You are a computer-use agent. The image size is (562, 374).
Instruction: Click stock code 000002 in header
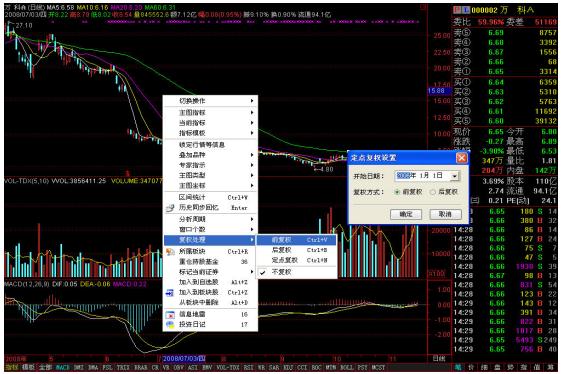pyautogui.click(x=485, y=10)
